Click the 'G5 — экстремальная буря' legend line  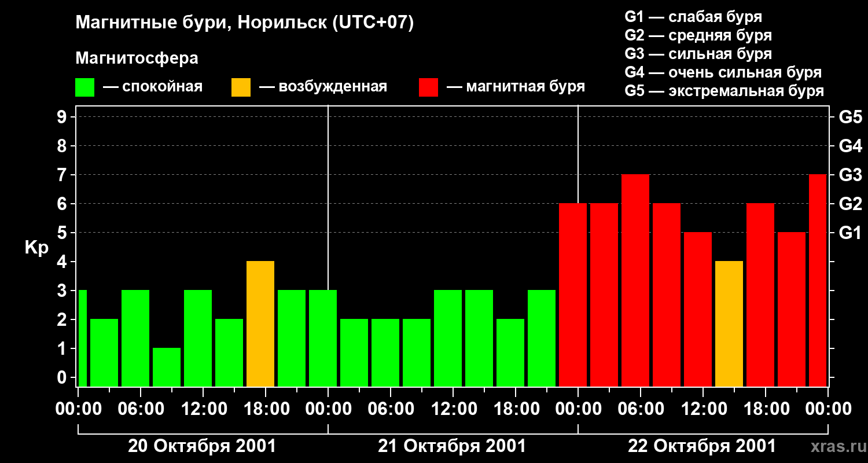[724, 91]
